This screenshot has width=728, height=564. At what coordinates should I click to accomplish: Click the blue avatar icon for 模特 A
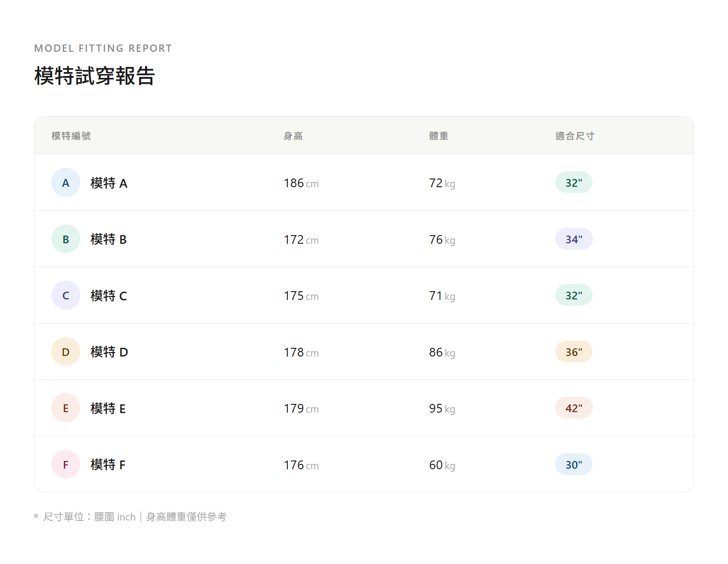coord(66,183)
